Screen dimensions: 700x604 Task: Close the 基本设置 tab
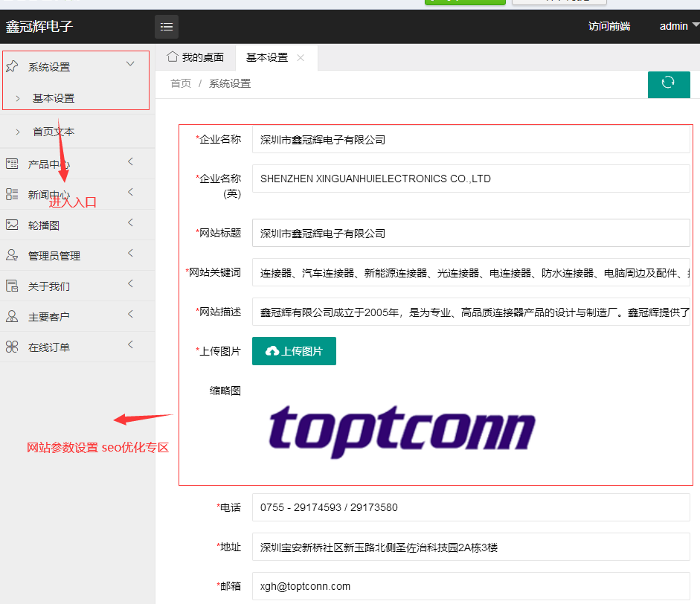click(x=301, y=58)
